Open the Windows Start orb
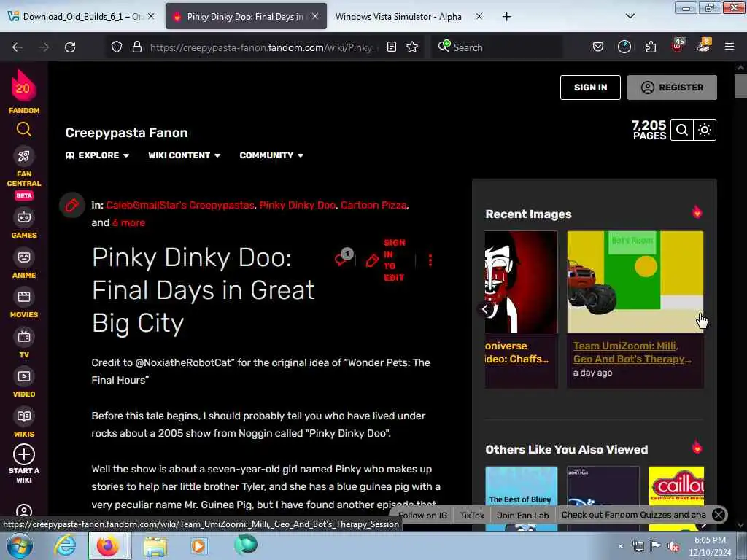This screenshot has width=747, height=560. click(20, 545)
